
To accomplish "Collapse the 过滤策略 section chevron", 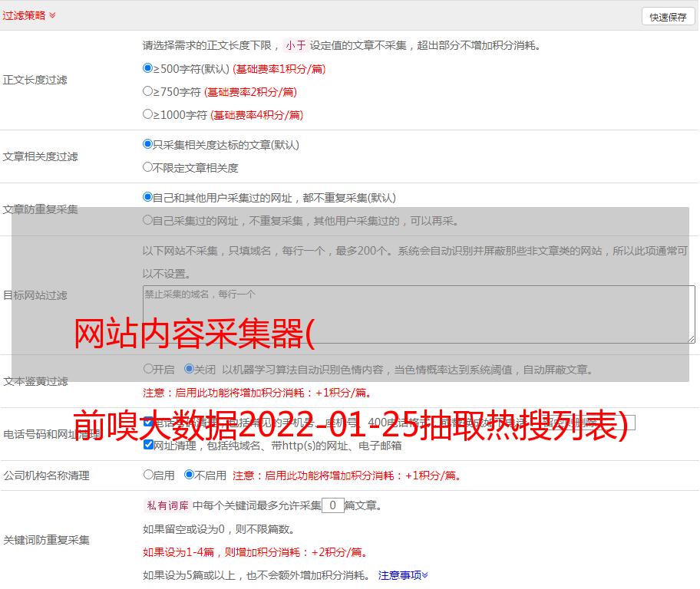I will click(53, 15).
